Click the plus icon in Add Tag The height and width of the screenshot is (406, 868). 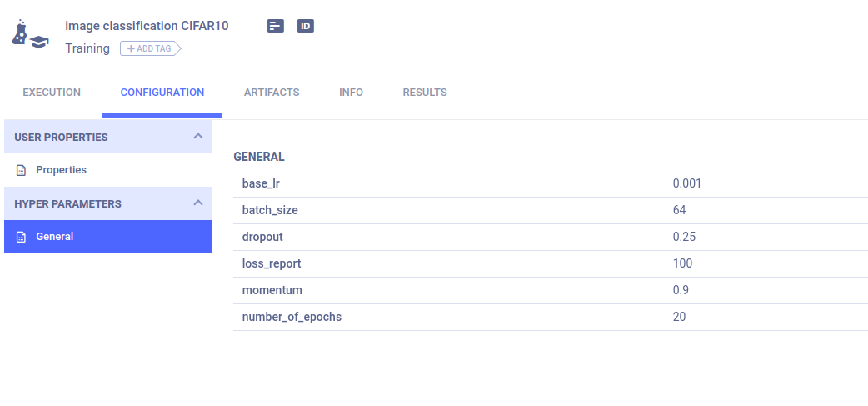pos(131,48)
